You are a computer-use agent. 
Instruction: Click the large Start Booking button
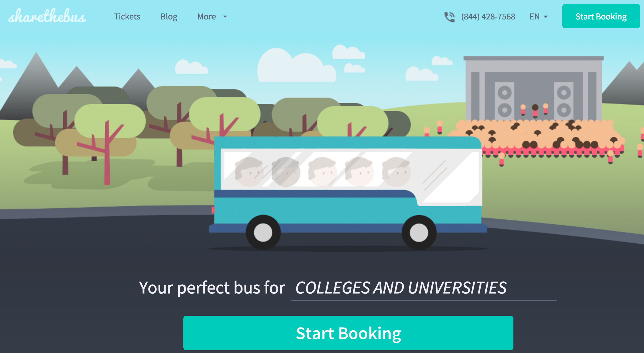348,333
